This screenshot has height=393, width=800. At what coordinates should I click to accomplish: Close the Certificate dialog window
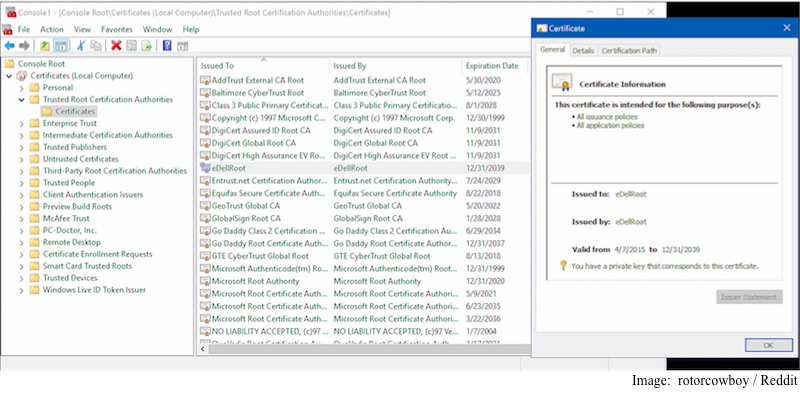click(786, 28)
